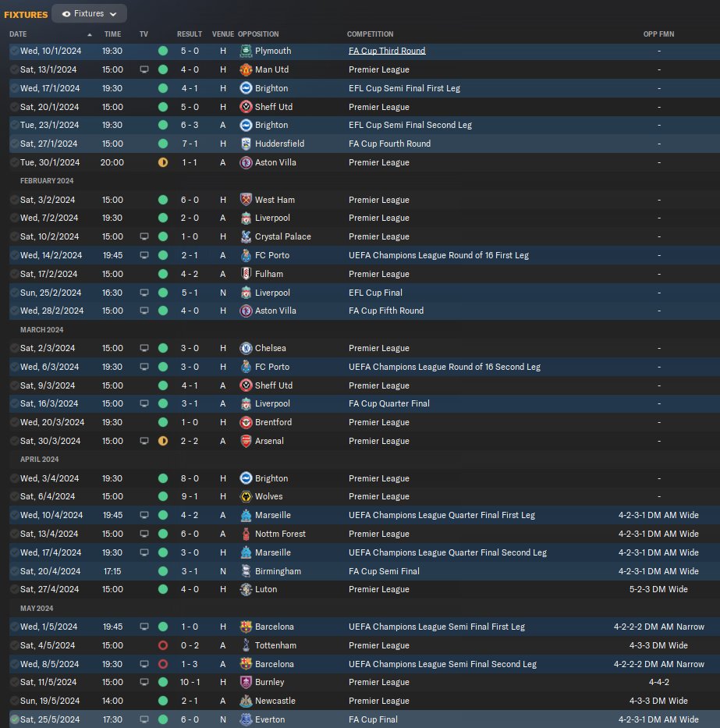Toggle tick for Wed, 10/1/2024 Plymouth fixture
Viewport: 720px width, 728px height.
pos(14,51)
